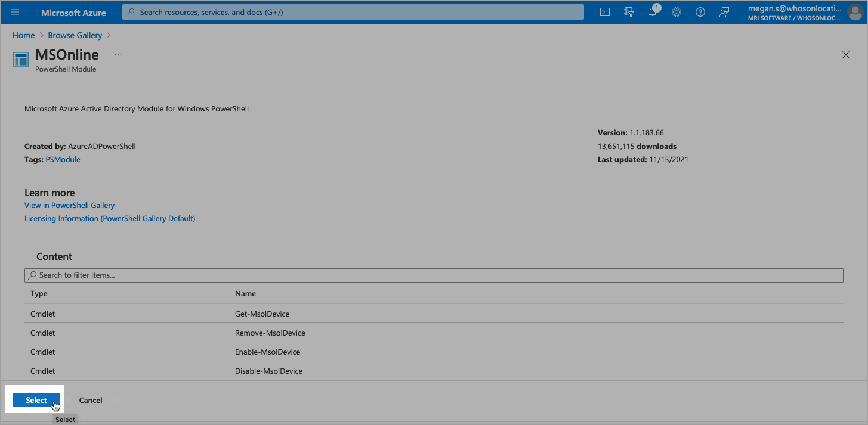Open portal Settings gear icon
The image size is (868, 425).
(677, 12)
